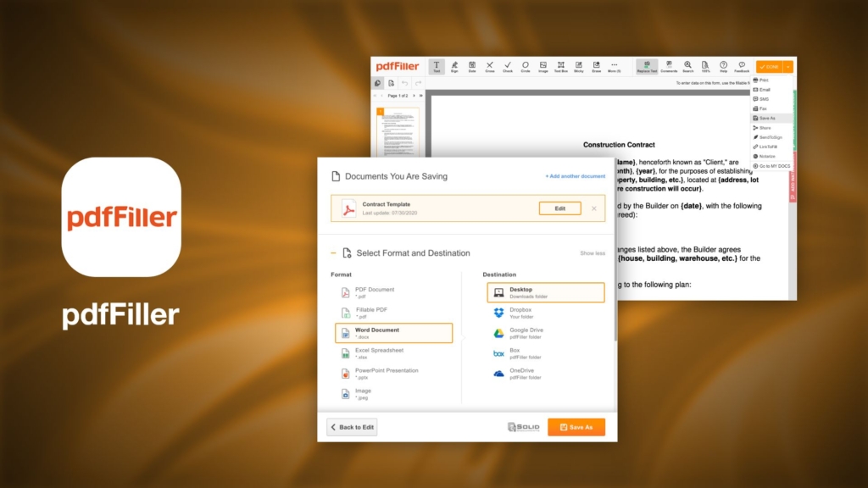The width and height of the screenshot is (868, 488).
Task: Remove Contract Template with X
Action: click(594, 208)
